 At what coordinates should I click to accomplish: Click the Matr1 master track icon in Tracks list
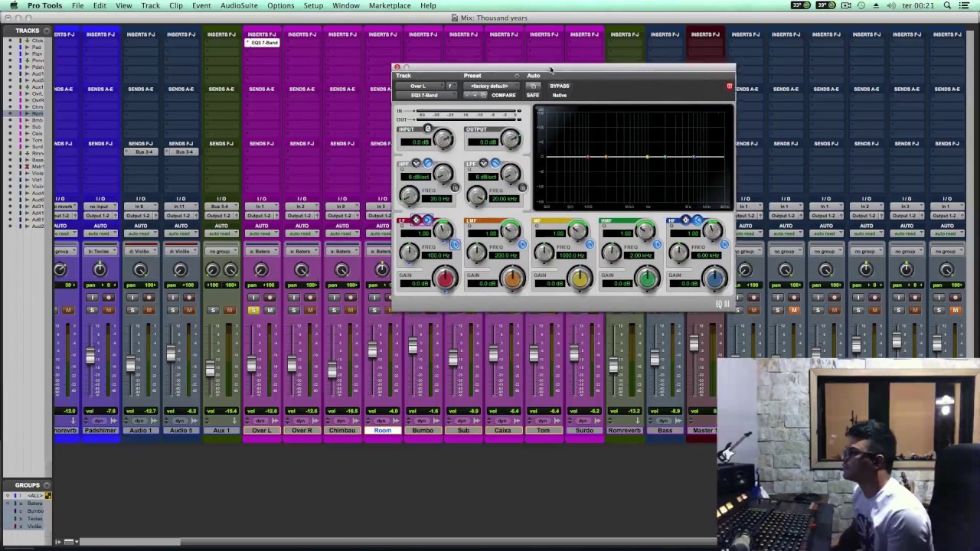(x=27, y=166)
